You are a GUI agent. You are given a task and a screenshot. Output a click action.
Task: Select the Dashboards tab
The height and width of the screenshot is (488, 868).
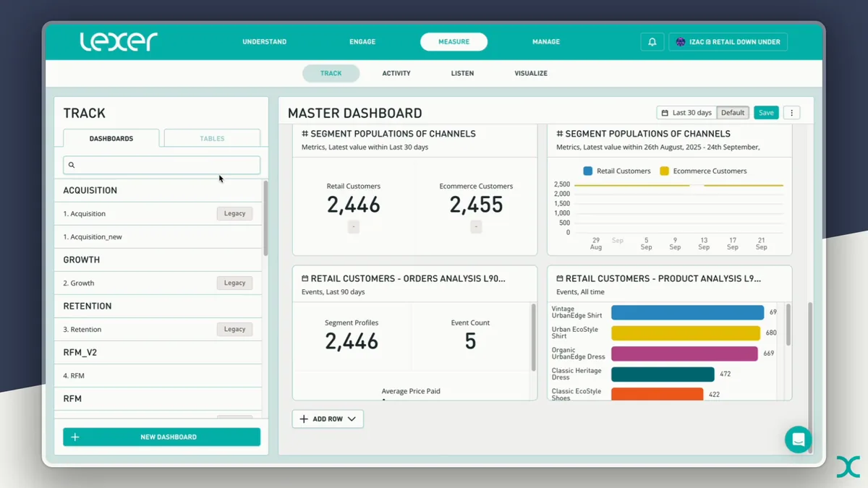(x=111, y=138)
